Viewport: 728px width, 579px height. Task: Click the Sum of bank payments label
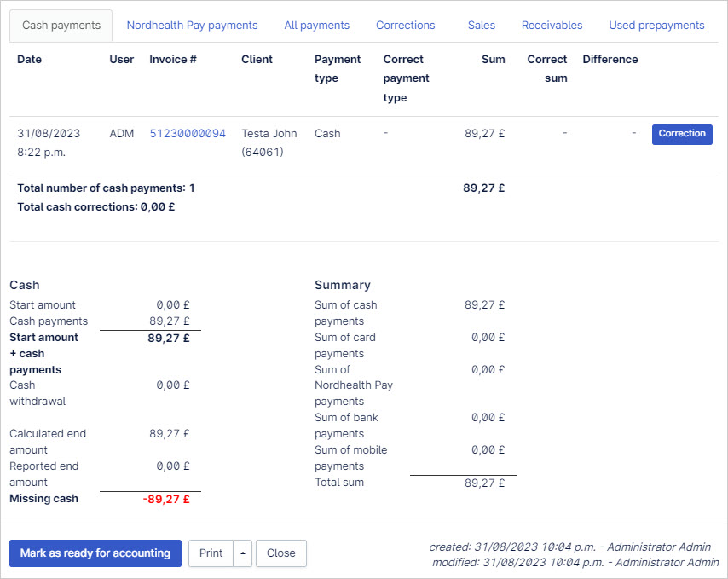(x=346, y=426)
